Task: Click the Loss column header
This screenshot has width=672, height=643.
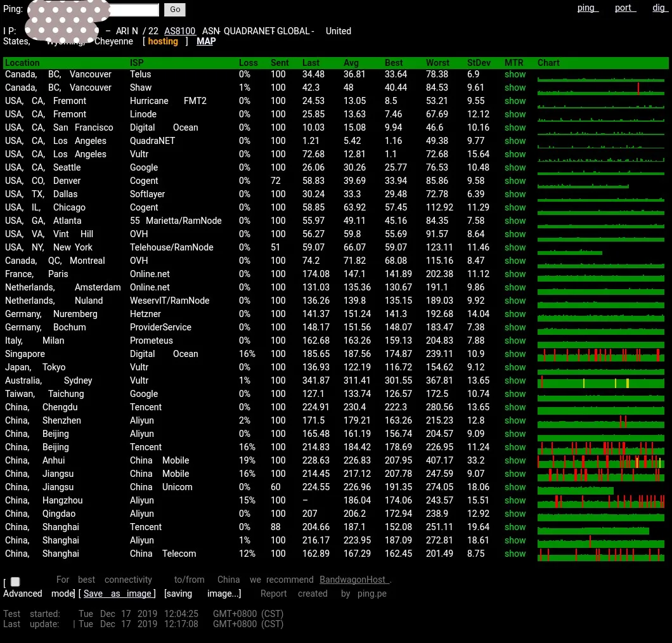Action: (x=248, y=63)
